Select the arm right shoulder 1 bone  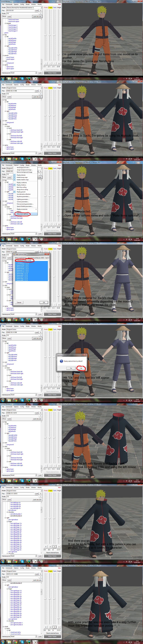coord(16,623)
